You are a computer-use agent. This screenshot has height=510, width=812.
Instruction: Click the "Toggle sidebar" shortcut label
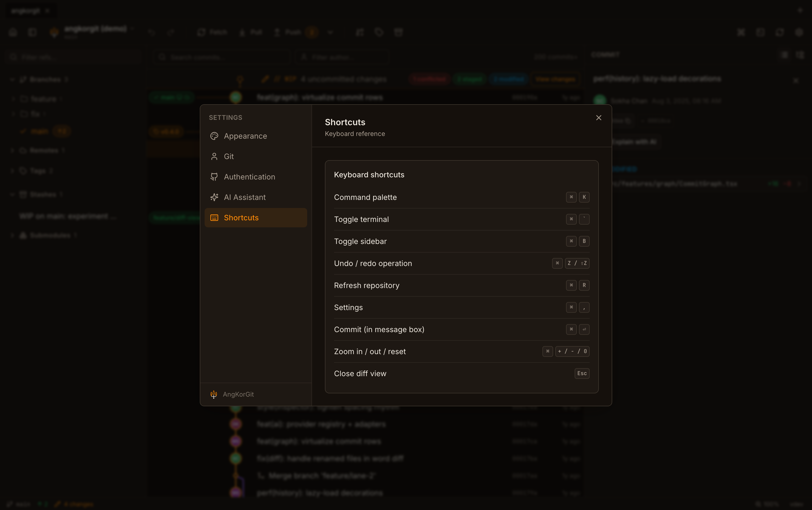click(x=360, y=241)
